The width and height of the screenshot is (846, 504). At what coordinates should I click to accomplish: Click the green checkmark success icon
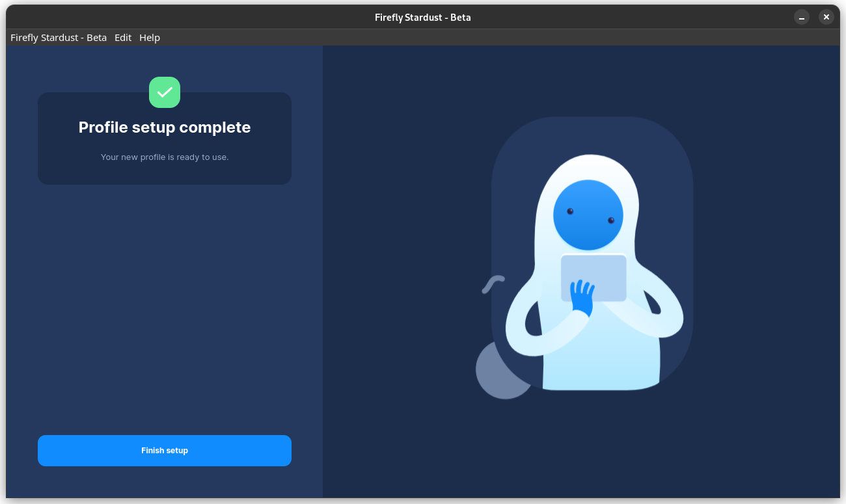164,92
